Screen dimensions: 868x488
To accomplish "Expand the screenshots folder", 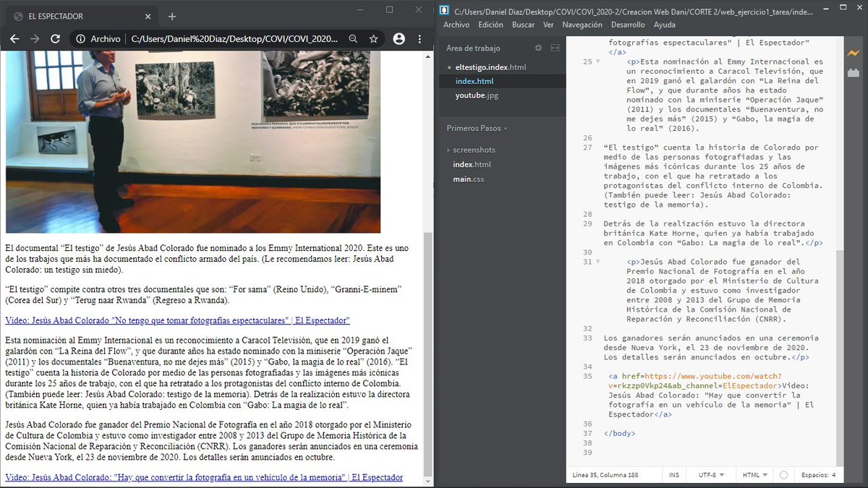I will (x=474, y=150).
